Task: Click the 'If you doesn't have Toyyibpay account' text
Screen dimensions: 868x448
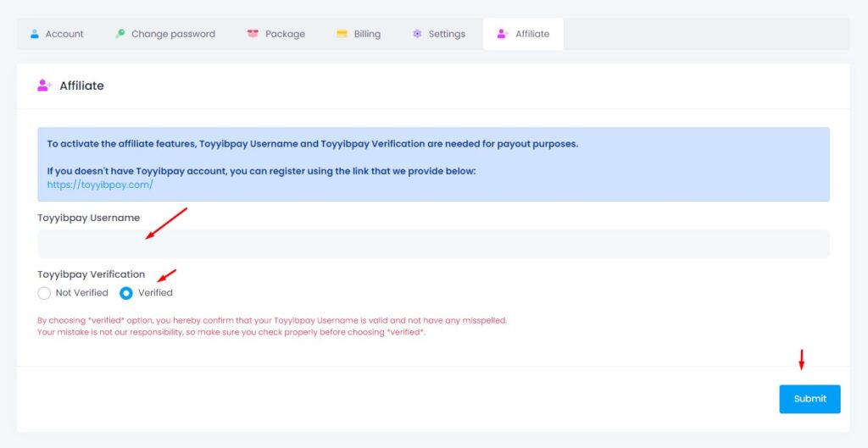Action: 261,171
